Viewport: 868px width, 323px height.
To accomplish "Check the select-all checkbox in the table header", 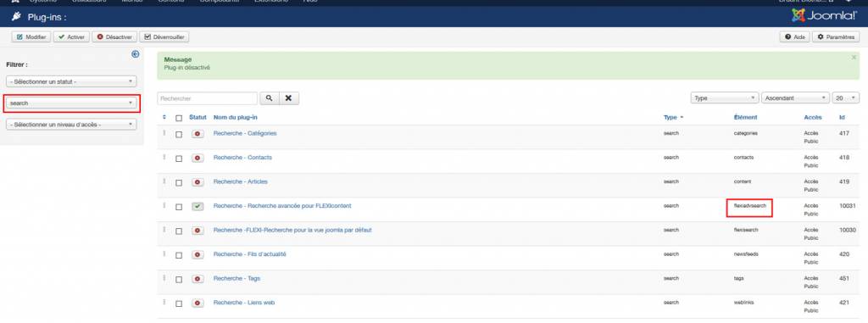I will coord(178,118).
